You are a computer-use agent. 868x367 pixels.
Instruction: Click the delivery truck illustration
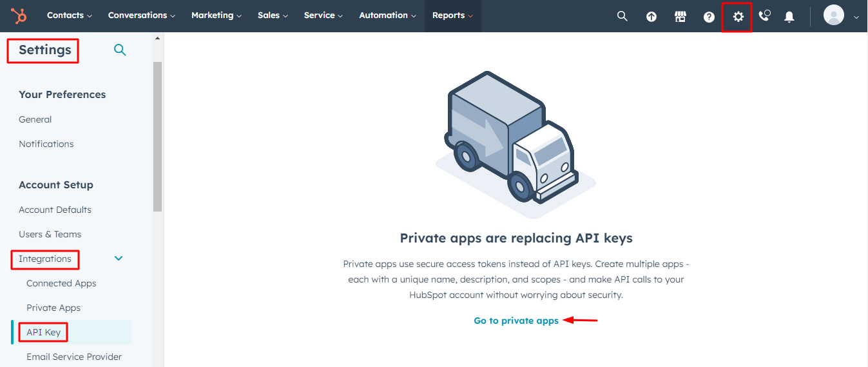click(x=516, y=145)
